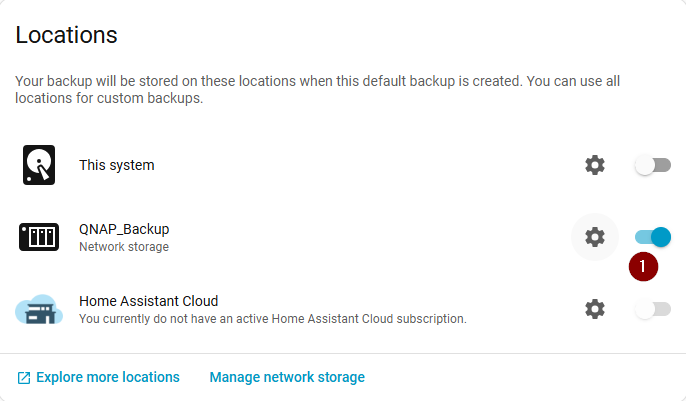Open Home Assistant Cloud settings gear
Screen dimensions: 686x401
tap(595, 309)
